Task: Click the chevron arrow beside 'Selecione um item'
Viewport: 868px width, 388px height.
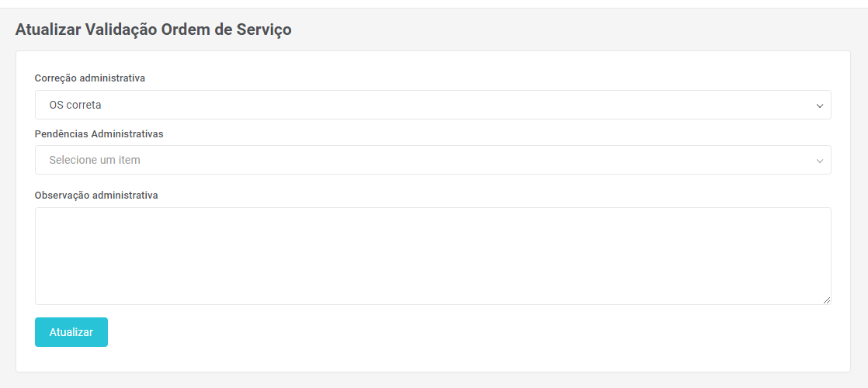Action: (819, 161)
